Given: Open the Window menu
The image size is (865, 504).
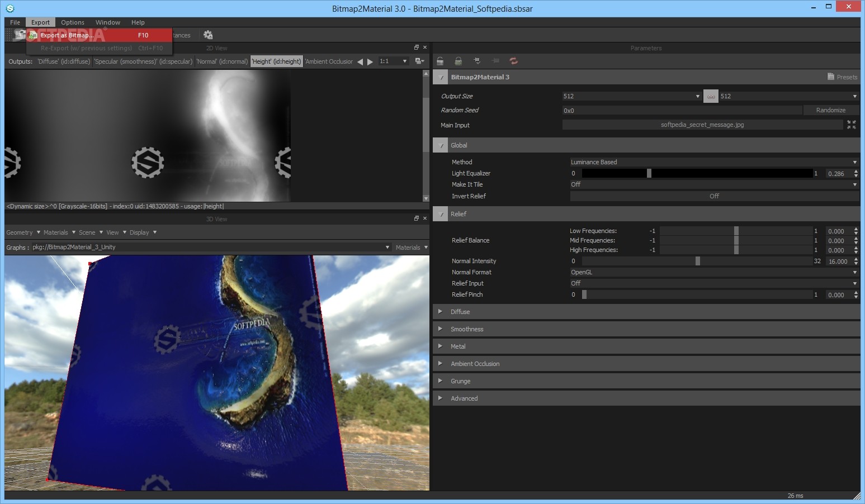Looking at the screenshot, I should (108, 22).
